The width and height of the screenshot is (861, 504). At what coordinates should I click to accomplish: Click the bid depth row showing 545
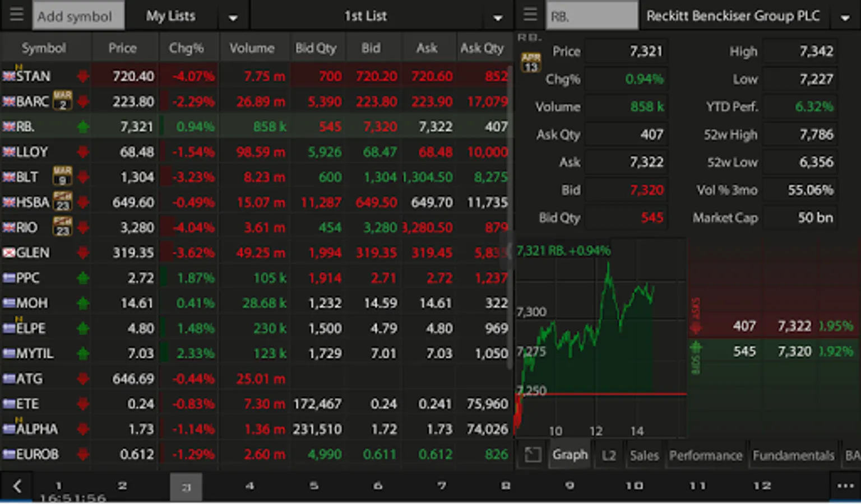(774, 351)
